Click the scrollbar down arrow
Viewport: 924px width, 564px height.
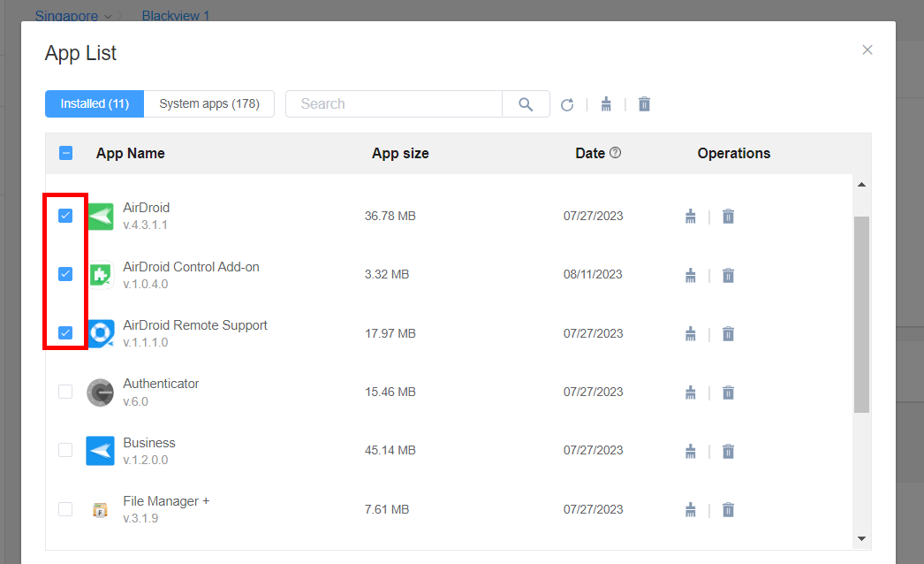[861, 538]
